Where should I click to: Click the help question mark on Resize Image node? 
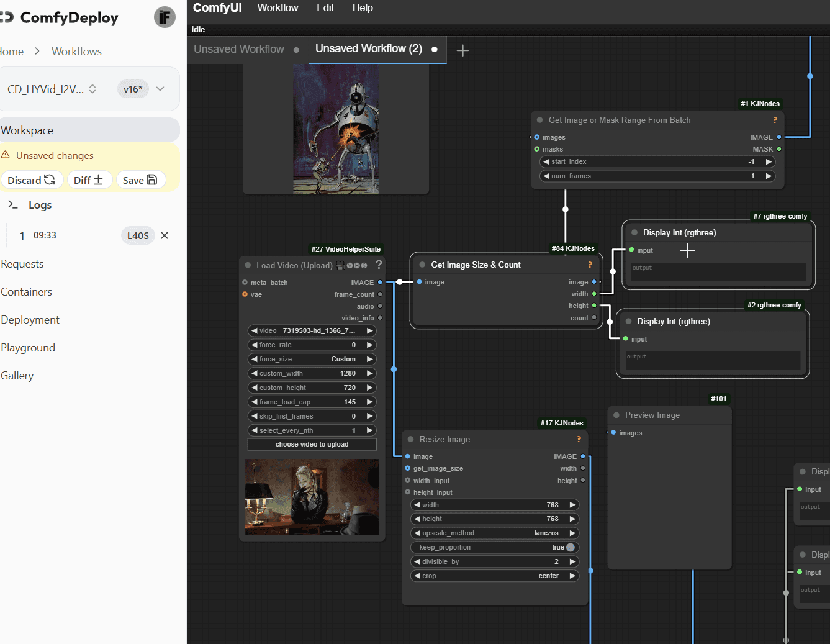point(579,439)
